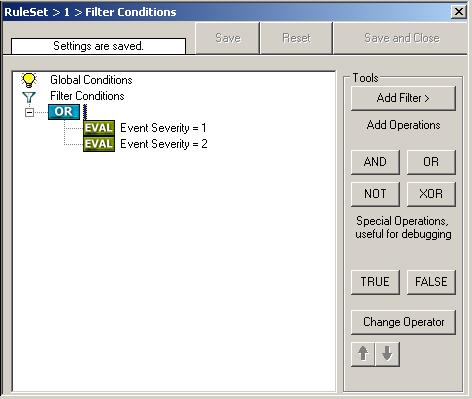Select the Event Severity = 2 condition
This screenshot has height=399, width=472.
click(164, 144)
